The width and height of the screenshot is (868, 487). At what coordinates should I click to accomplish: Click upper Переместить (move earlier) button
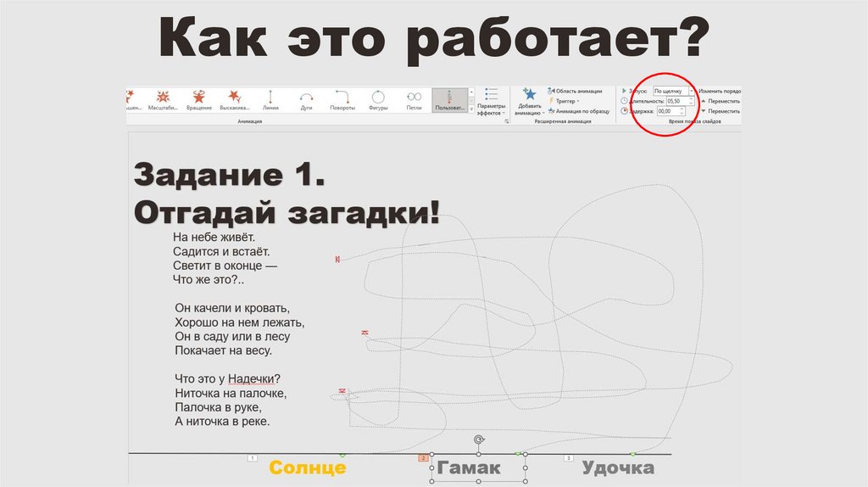tap(721, 101)
